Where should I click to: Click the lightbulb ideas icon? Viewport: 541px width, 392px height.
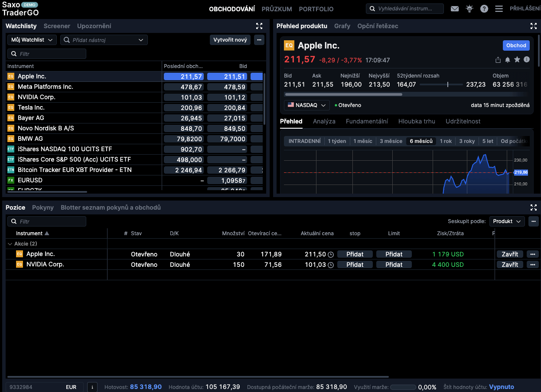(469, 9)
